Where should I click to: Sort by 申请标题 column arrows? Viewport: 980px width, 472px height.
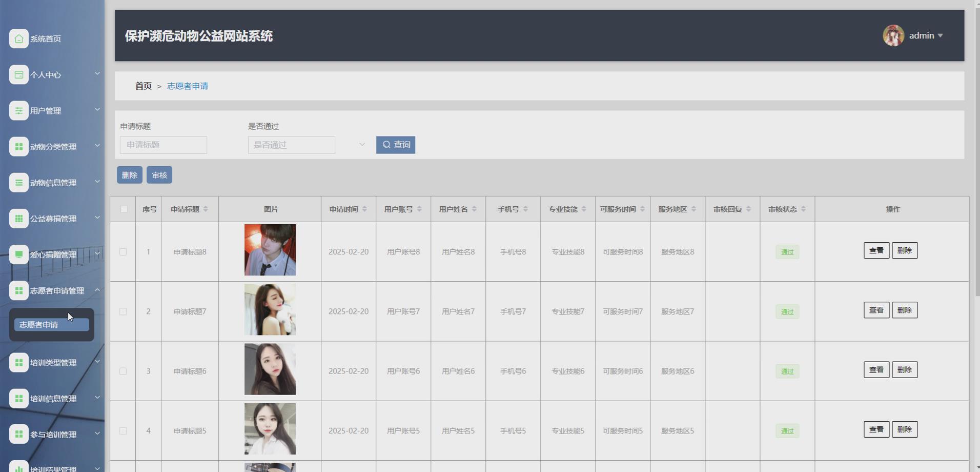point(206,209)
